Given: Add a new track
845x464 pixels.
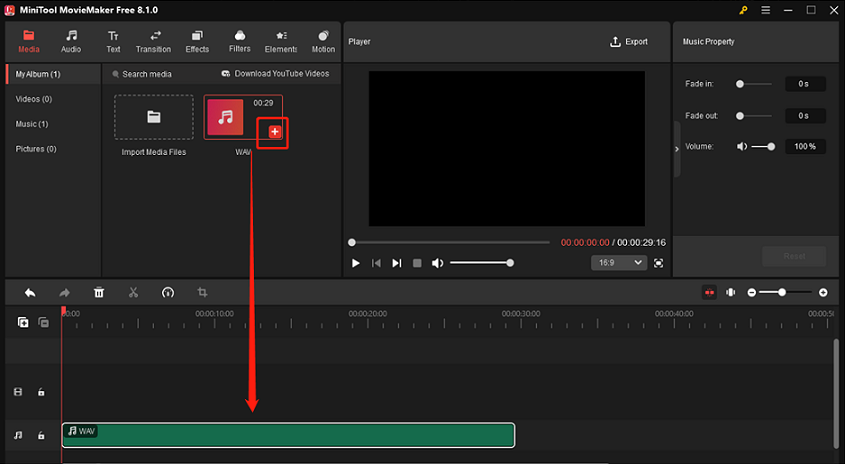Looking at the screenshot, I should tap(23, 322).
